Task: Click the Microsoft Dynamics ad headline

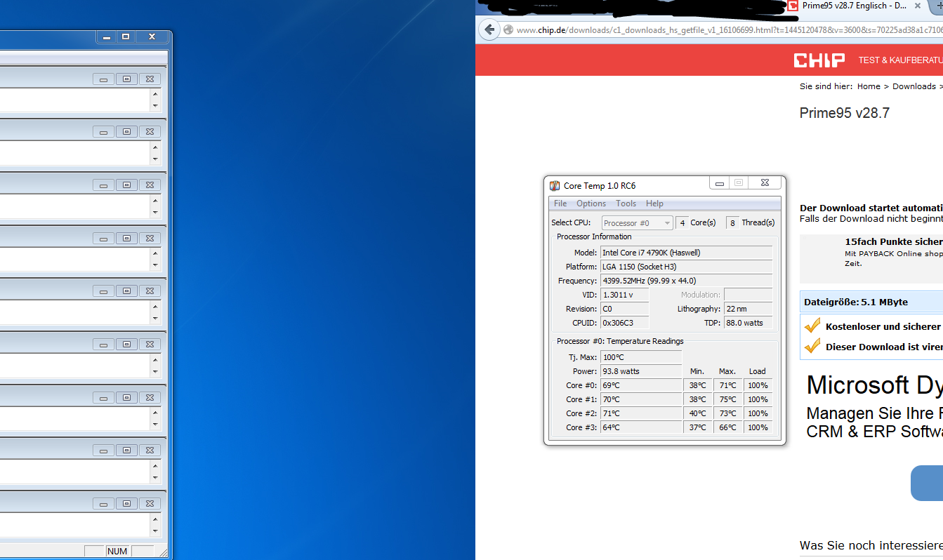Action: coord(874,385)
